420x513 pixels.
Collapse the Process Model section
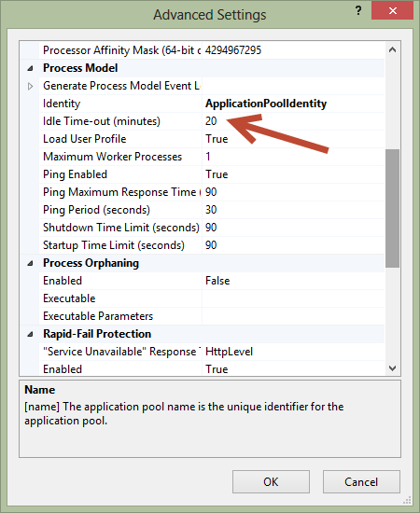(30, 68)
